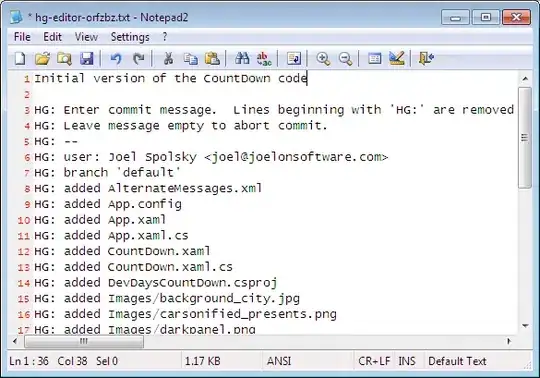Toggle word wrap toolbar icon

click(x=294, y=59)
